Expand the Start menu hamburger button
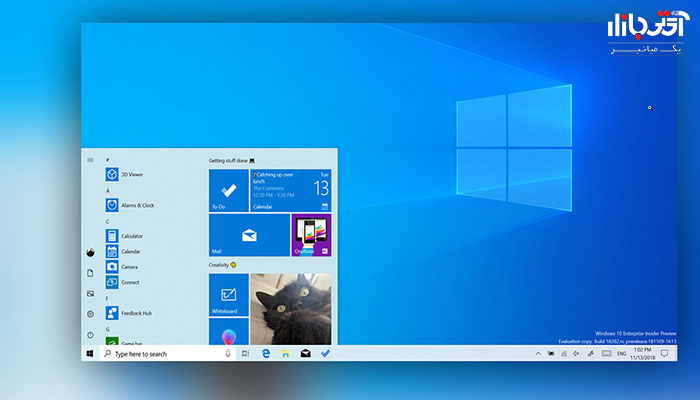Image resolution: width=700 pixels, height=400 pixels. 90,160
